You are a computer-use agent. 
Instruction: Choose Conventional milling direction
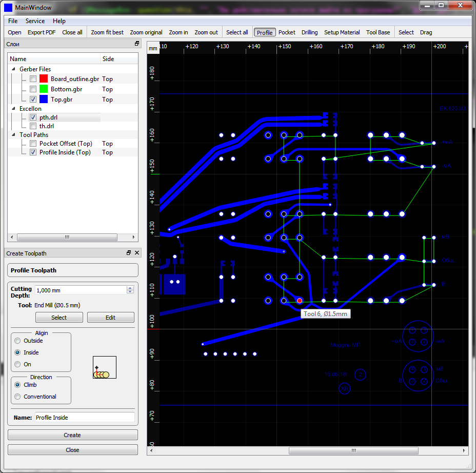[x=17, y=397]
